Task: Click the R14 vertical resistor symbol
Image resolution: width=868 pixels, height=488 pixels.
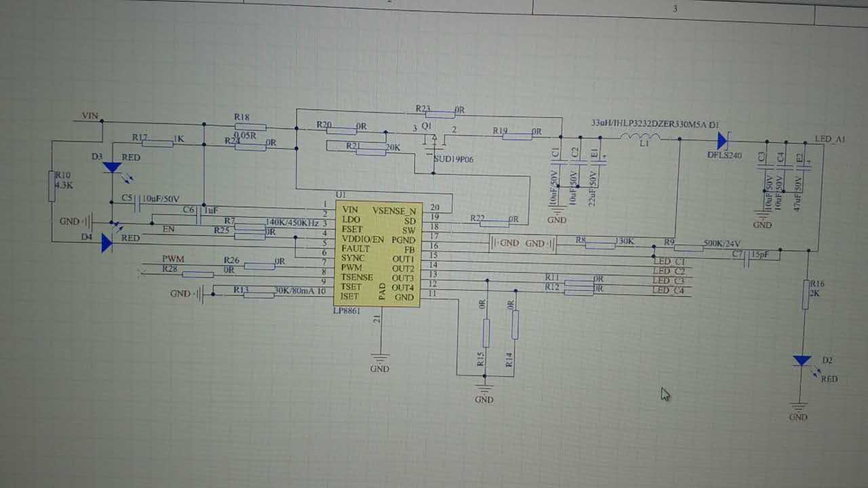Action: [x=515, y=325]
